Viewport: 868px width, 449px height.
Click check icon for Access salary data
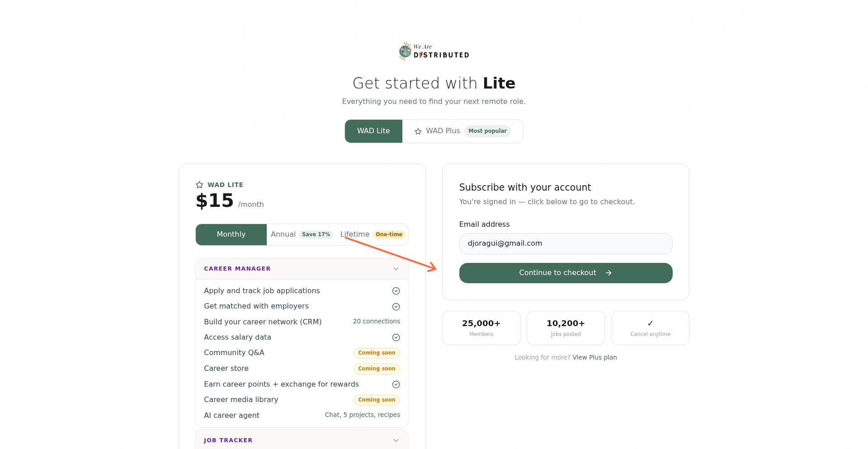(x=396, y=337)
